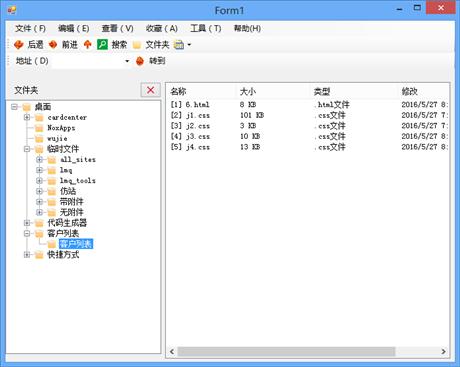
Task: Open the 文件 (F) menu
Action: pyautogui.click(x=30, y=29)
